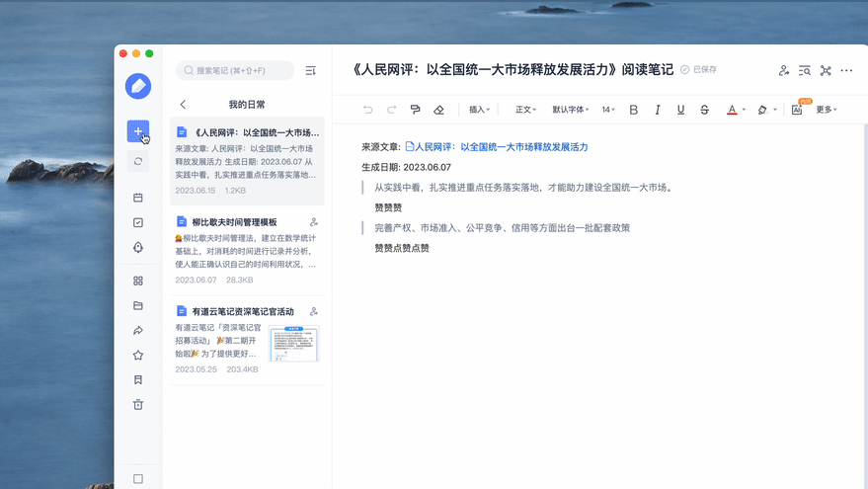Open the 正文 paragraph style dropdown

(x=526, y=110)
